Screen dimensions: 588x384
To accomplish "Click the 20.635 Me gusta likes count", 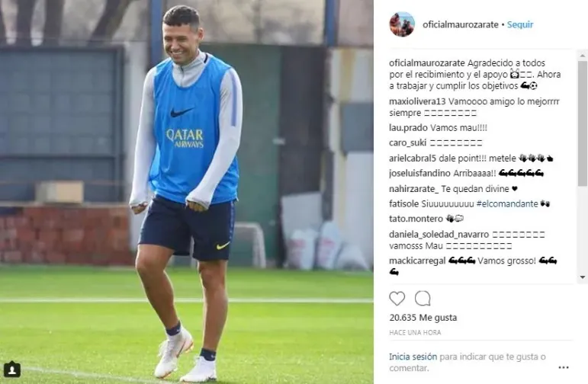I will click(x=423, y=318).
